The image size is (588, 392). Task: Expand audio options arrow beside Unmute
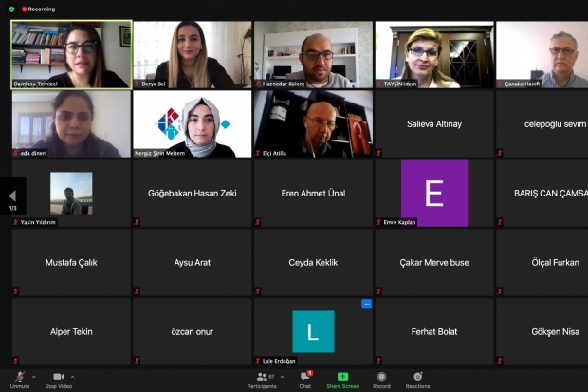(34, 377)
